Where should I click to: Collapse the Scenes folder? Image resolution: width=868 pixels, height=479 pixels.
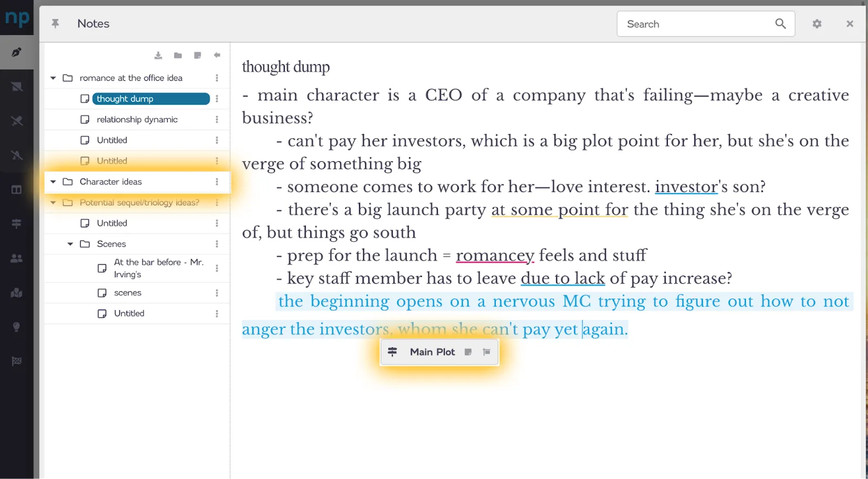click(x=71, y=244)
